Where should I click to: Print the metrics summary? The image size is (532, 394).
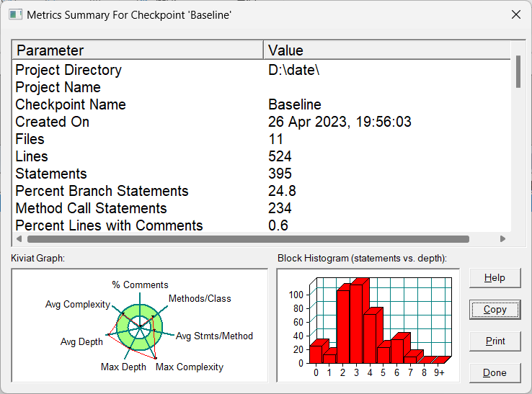point(495,341)
